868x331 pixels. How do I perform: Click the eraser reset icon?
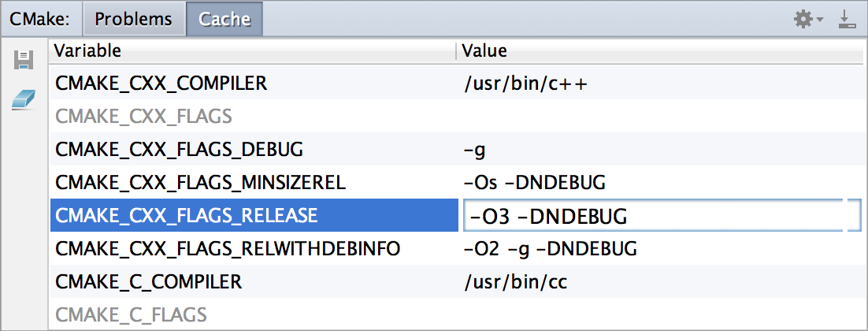click(x=24, y=100)
